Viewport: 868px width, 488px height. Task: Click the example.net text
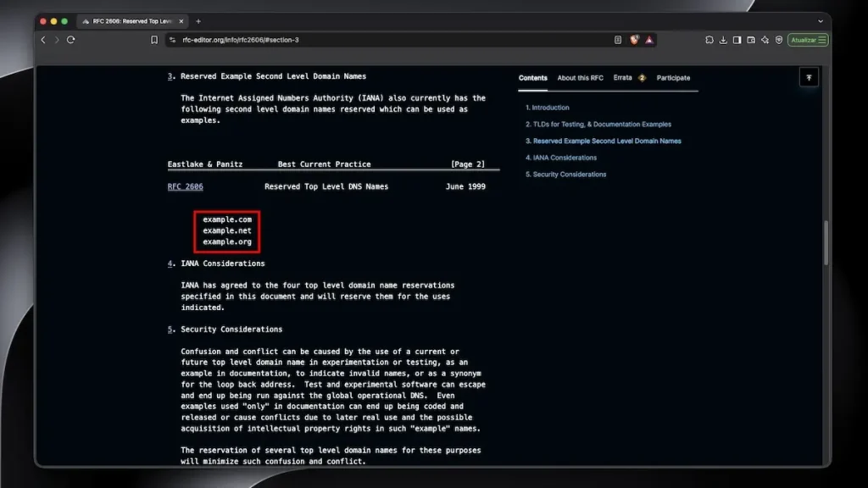227,230
